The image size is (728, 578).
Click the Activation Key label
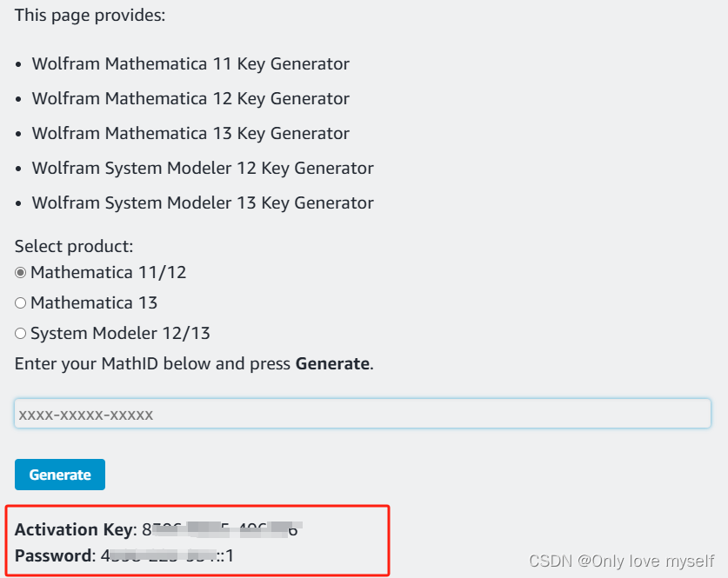pos(74,529)
